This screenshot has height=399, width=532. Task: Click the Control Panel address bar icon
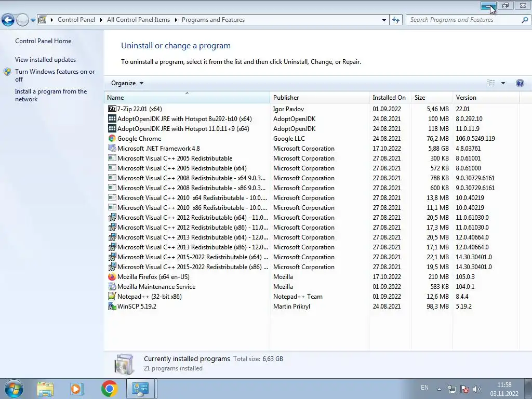[x=43, y=20]
